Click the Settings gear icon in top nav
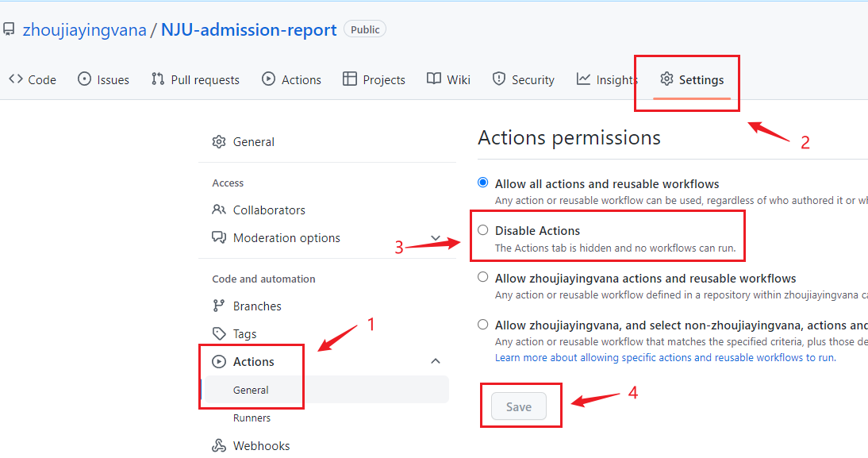 pyautogui.click(x=666, y=79)
